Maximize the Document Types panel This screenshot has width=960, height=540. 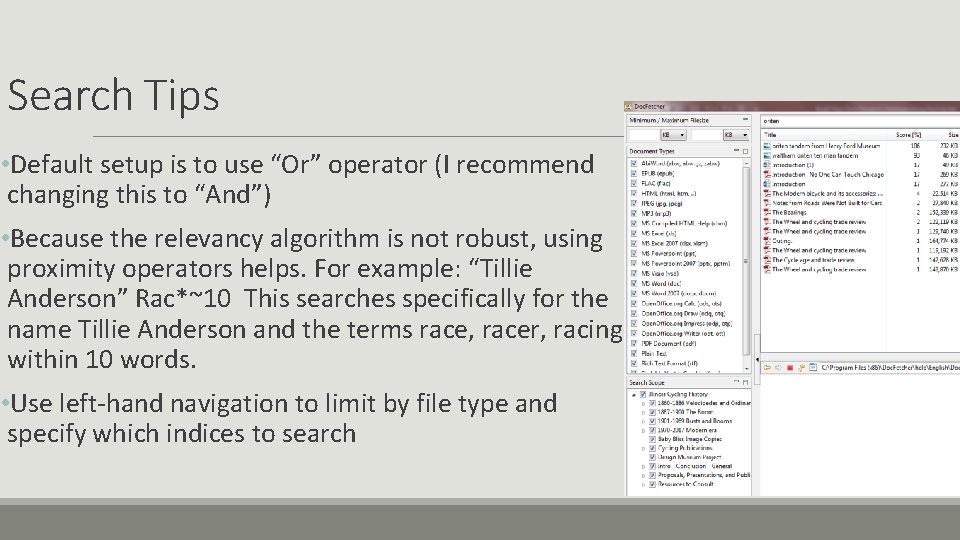click(x=745, y=151)
